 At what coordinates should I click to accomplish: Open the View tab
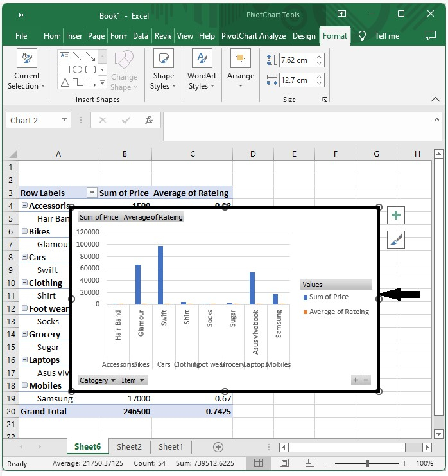click(x=185, y=36)
